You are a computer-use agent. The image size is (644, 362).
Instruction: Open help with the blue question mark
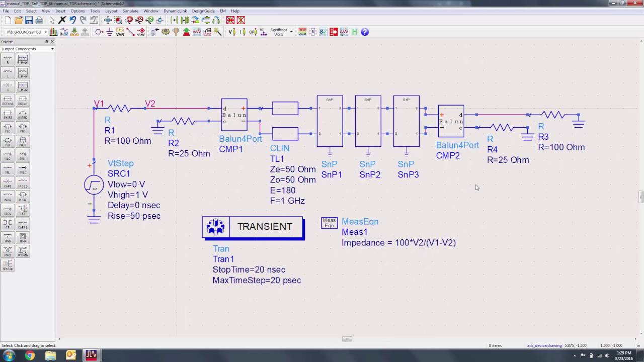(x=365, y=32)
